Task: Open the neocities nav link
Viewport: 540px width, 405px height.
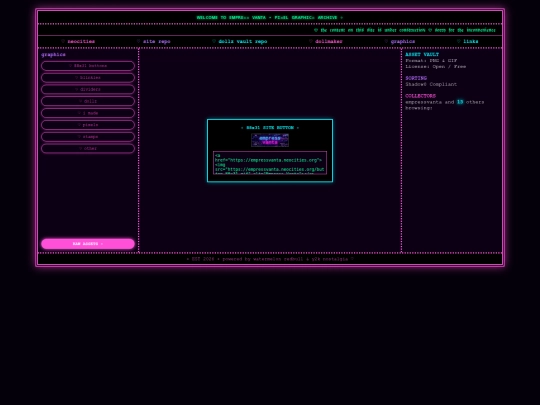Action: pyautogui.click(x=78, y=41)
